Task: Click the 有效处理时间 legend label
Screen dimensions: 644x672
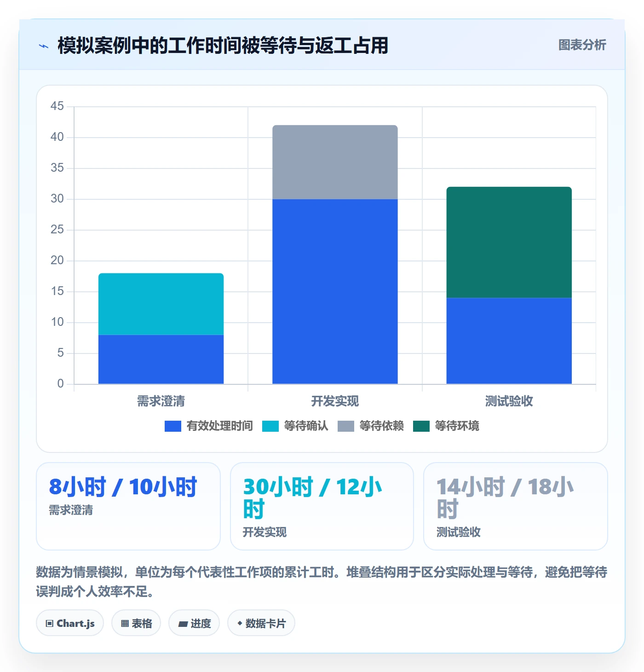Action: tap(219, 426)
